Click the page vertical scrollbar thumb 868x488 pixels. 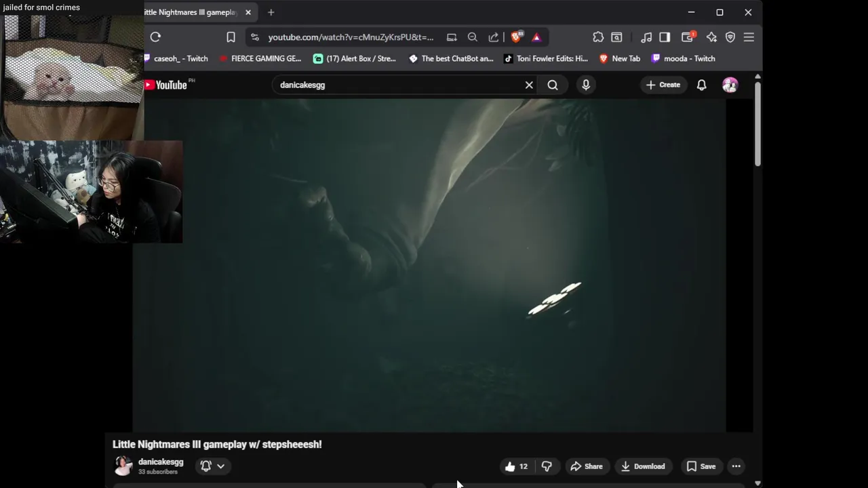757,124
